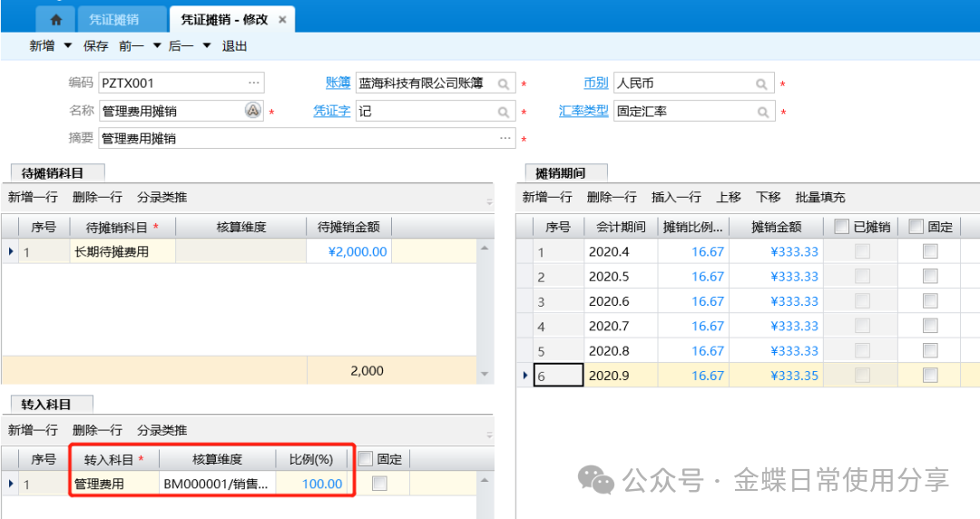Toggle 已摊销 header checkbox

[841, 227]
